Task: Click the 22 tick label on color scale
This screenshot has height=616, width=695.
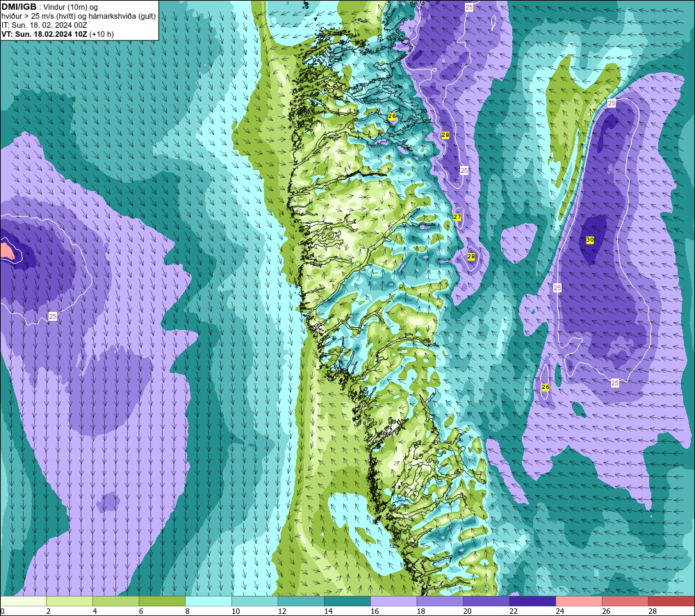Action: click(x=514, y=611)
